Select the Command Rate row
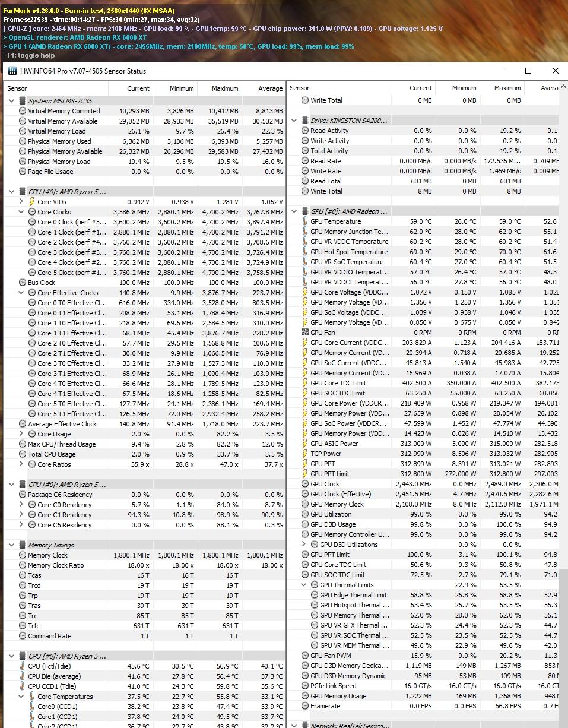The image size is (568, 728). [x=145, y=636]
